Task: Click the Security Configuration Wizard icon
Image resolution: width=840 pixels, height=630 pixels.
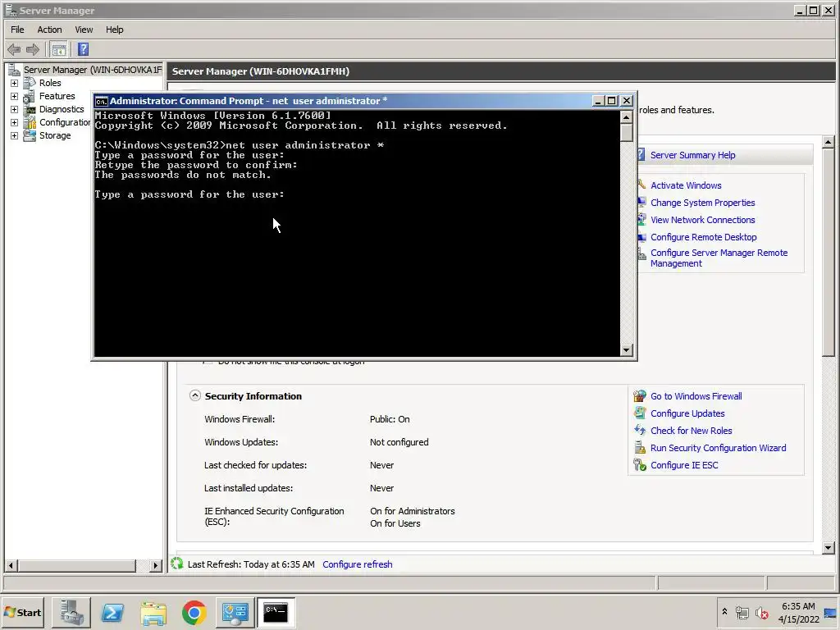Action: [x=640, y=447]
